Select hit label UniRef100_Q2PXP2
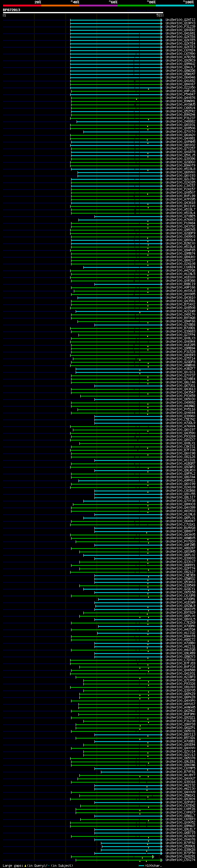 click(180, 802)
